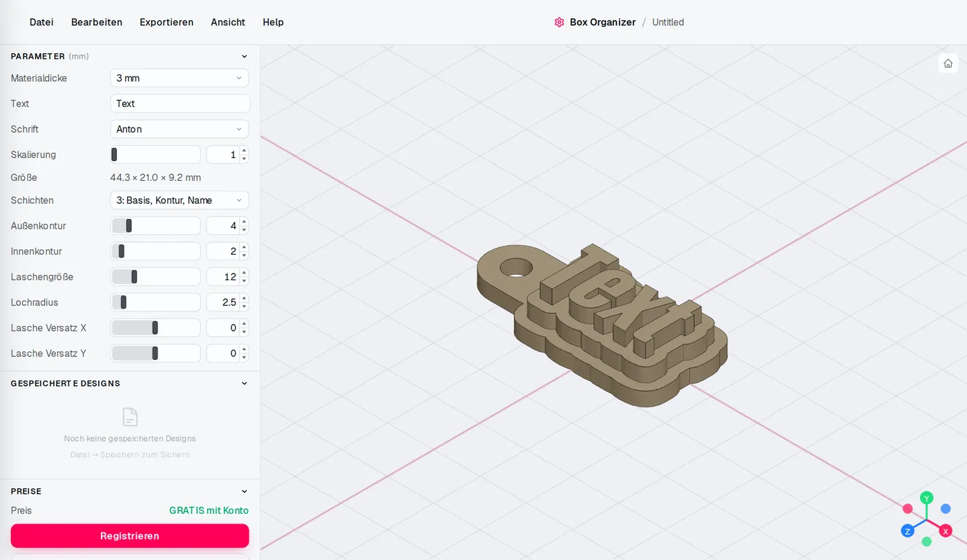Viewport: 967px width, 560px height.
Task: Collapse the Parameter section
Action: [x=244, y=57]
